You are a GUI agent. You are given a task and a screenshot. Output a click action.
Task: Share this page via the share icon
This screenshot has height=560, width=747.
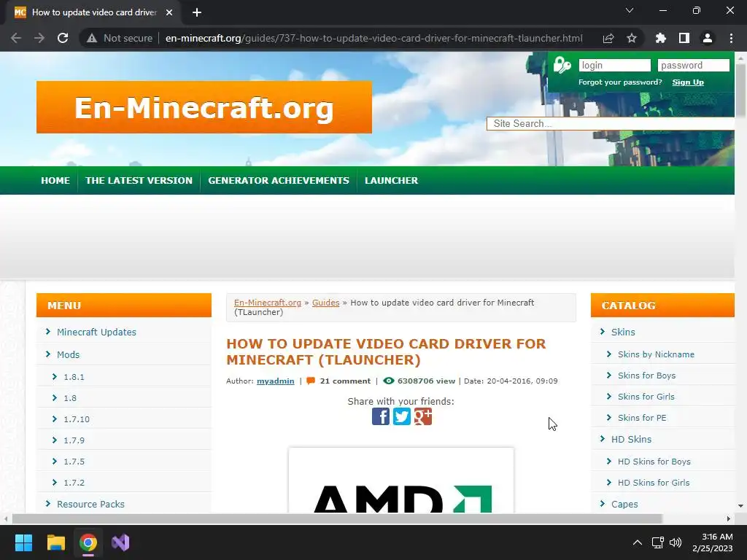tap(608, 38)
